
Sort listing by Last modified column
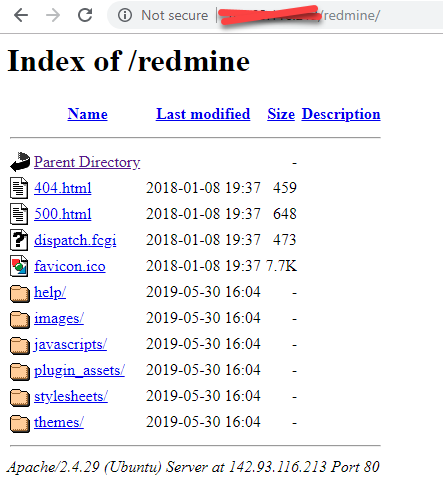coord(203,114)
